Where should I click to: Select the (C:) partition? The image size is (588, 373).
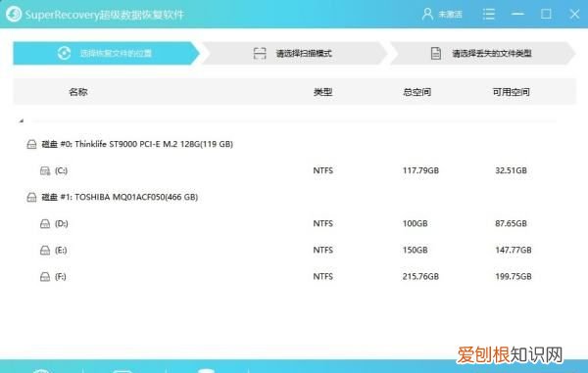(61, 170)
